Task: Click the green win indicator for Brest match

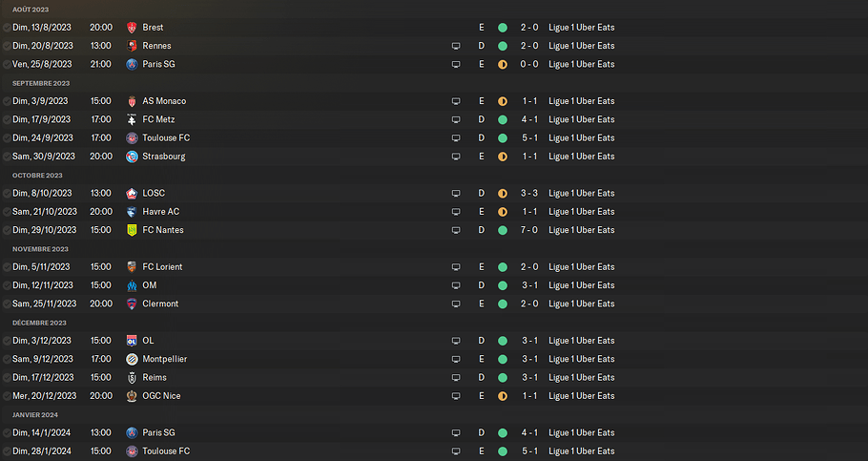Action: click(x=503, y=28)
